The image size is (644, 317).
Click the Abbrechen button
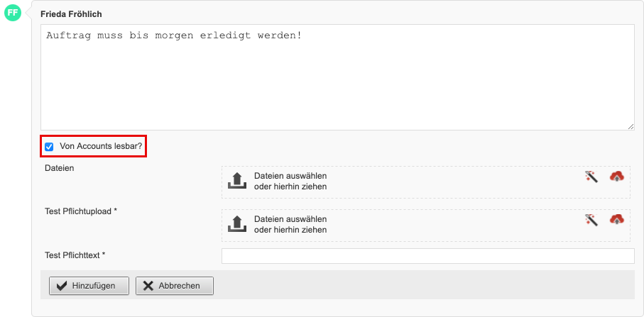175,286
